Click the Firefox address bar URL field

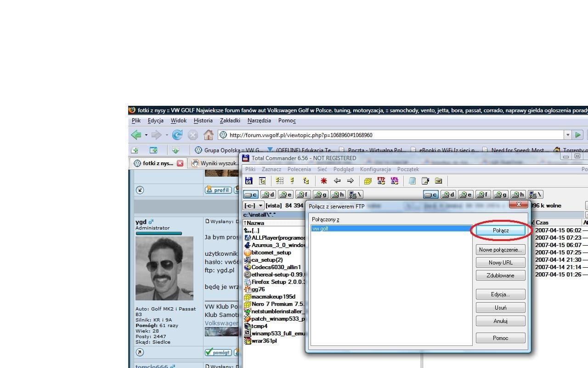click(x=391, y=135)
